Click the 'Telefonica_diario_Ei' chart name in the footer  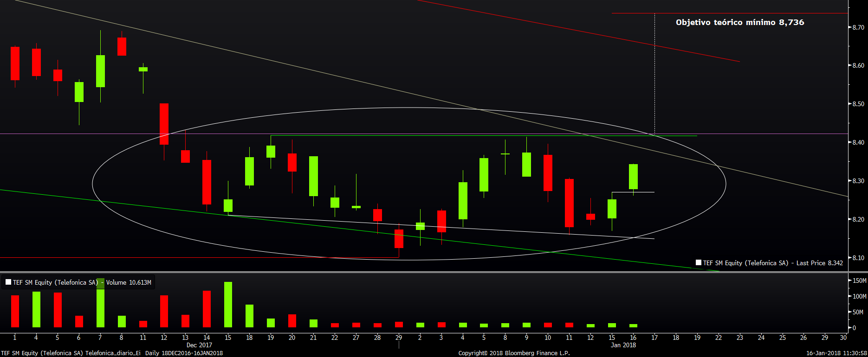coord(113,353)
